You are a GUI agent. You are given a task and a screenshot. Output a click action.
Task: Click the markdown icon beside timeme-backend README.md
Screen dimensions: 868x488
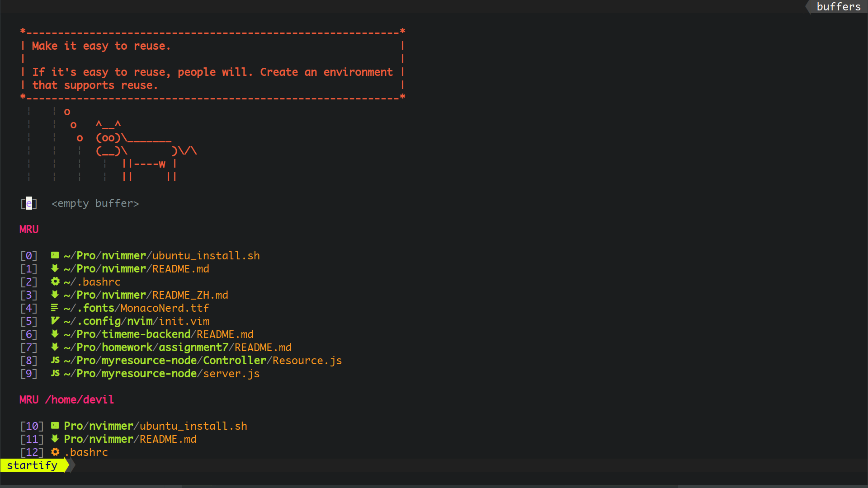55,334
